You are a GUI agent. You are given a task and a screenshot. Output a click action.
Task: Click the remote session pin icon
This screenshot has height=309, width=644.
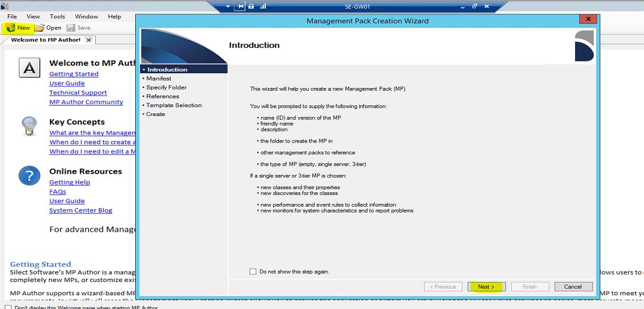pos(239,6)
